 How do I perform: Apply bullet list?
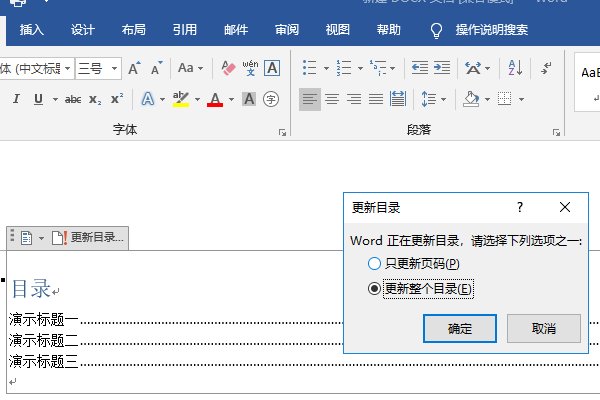tap(309, 68)
